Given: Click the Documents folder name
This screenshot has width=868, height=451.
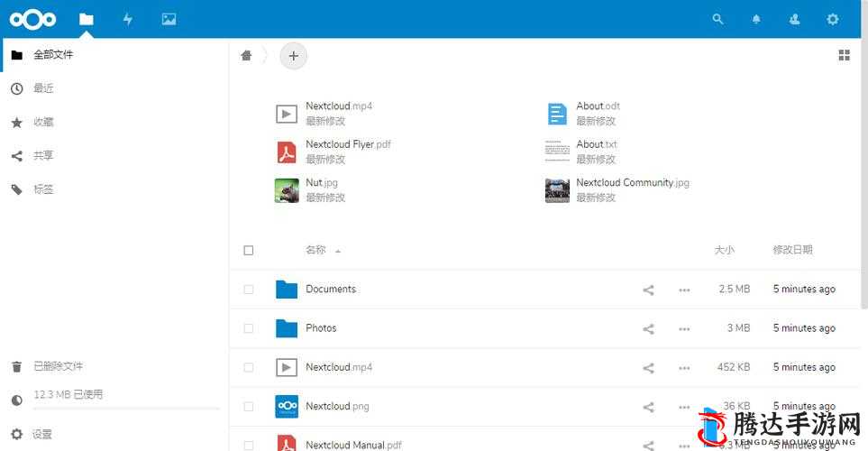Looking at the screenshot, I should pyautogui.click(x=331, y=290).
